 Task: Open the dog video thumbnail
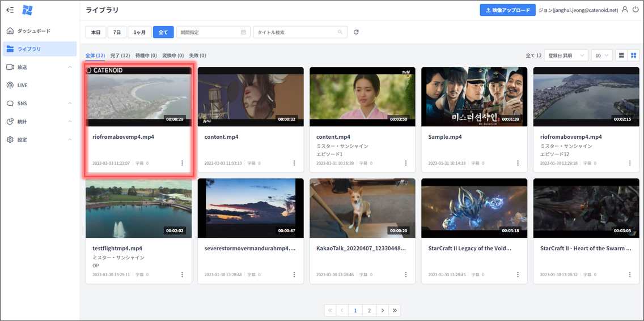pos(362,208)
